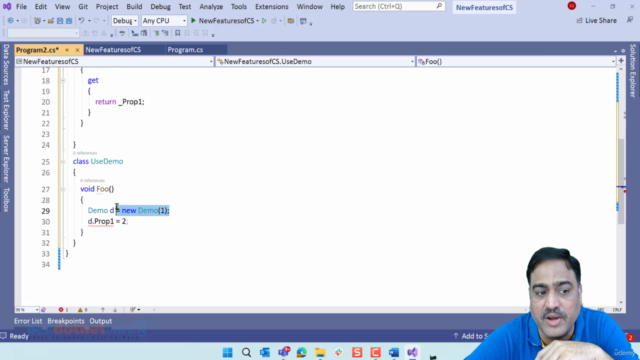Click the split editor button above the scrollbar
This screenshot has width=640, height=360.
[621, 61]
